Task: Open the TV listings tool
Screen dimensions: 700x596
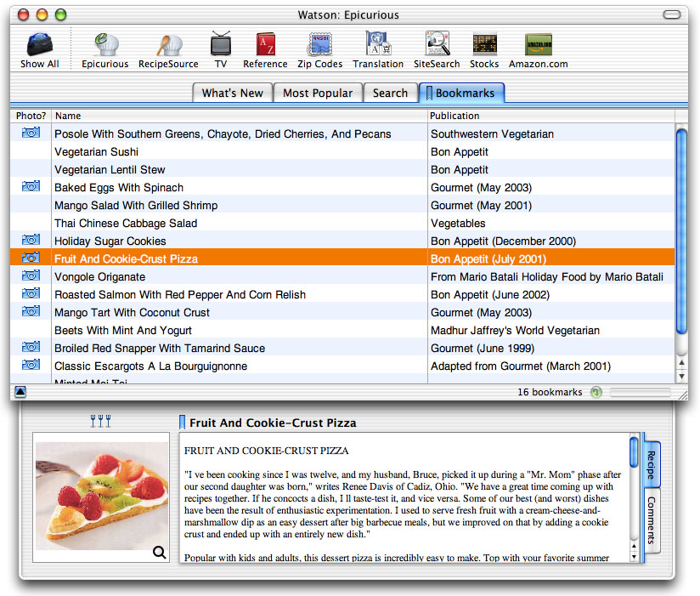Action: click(x=221, y=50)
